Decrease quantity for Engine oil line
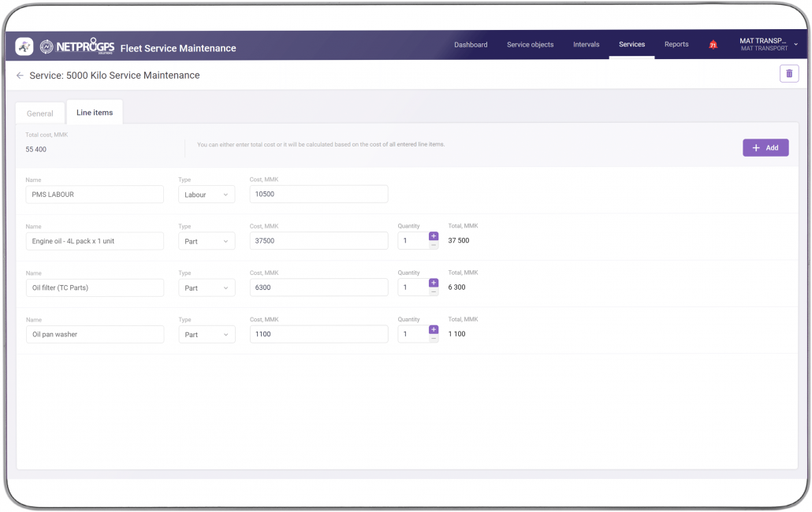Viewport: 812px width, 512px height. coord(434,245)
